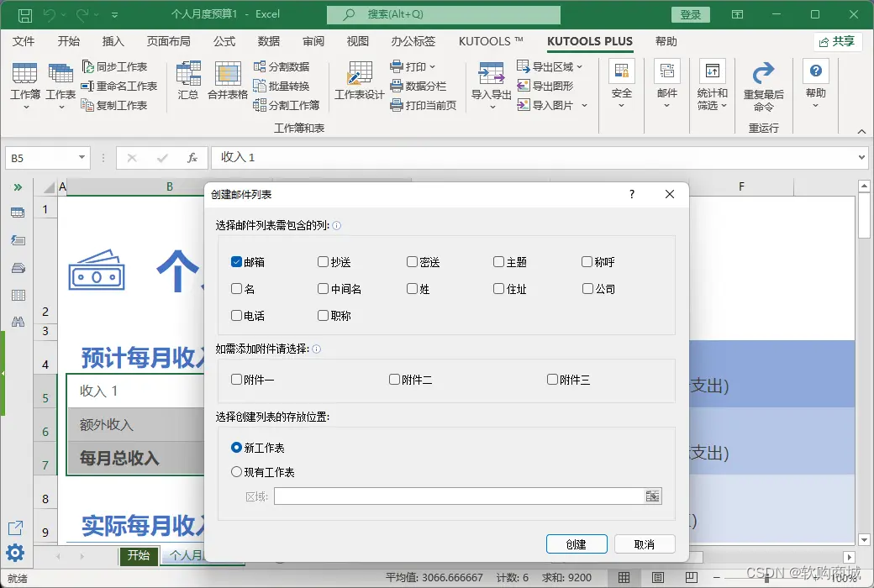Open the 汇总 combine tool
This screenshot has width=874, height=588.
188,81
